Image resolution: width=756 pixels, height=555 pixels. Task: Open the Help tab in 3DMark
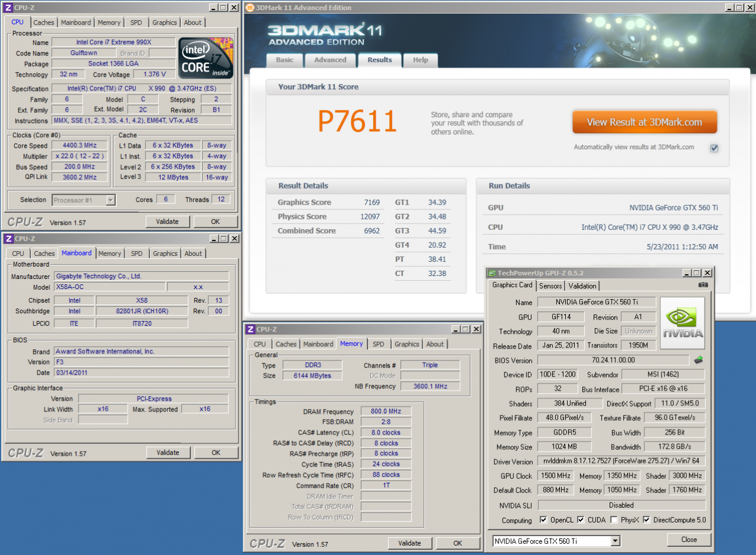pyautogui.click(x=421, y=60)
